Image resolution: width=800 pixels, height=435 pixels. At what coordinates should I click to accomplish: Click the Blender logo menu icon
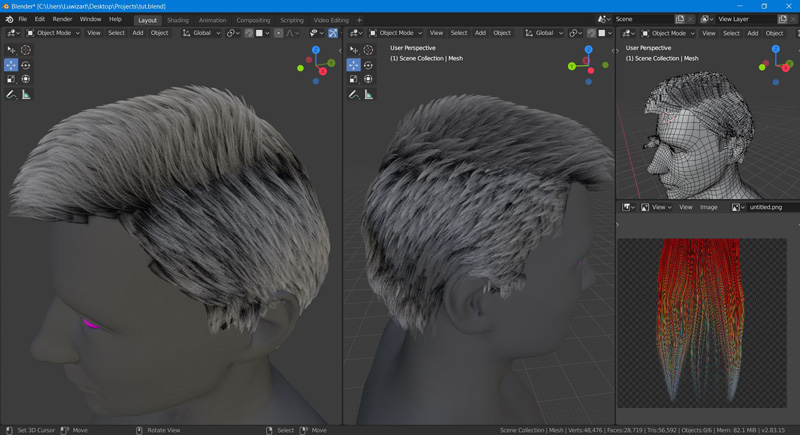(9, 19)
